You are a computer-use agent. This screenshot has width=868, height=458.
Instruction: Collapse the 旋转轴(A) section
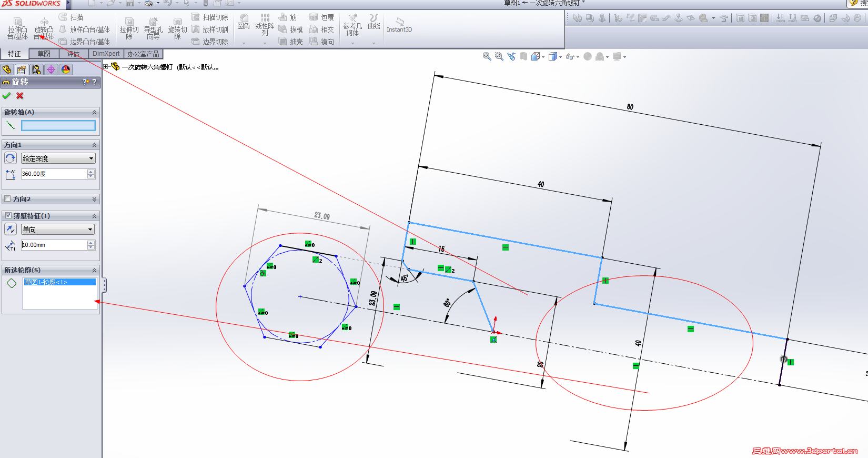[95, 113]
